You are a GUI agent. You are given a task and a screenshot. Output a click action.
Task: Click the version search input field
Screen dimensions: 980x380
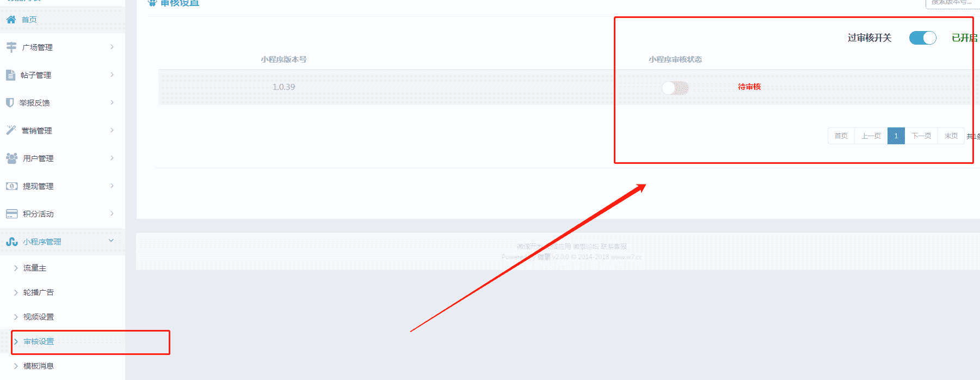click(x=952, y=3)
